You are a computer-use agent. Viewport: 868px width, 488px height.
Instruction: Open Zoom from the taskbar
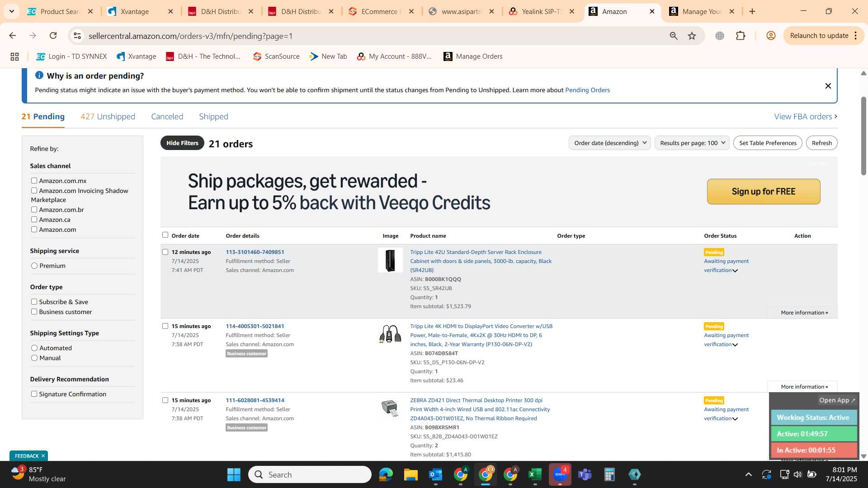pos(560,474)
